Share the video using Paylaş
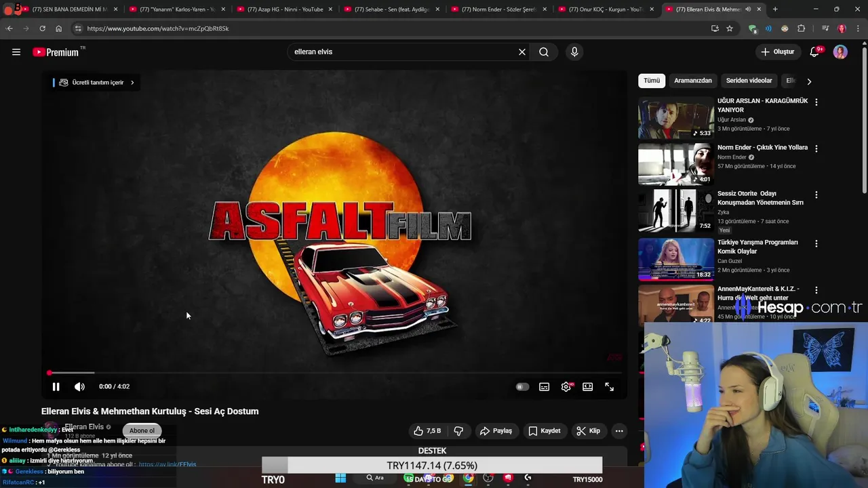This screenshot has width=868, height=488. (x=496, y=430)
